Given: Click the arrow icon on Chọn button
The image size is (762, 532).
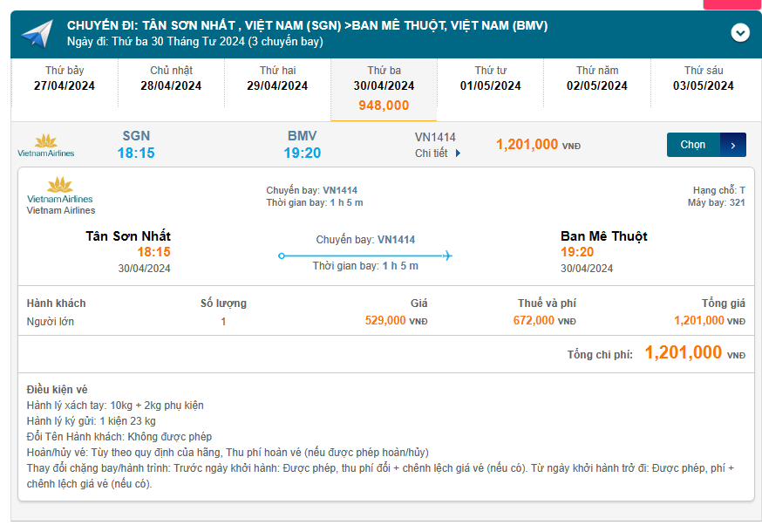Looking at the screenshot, I should click(x=733, y=145).
